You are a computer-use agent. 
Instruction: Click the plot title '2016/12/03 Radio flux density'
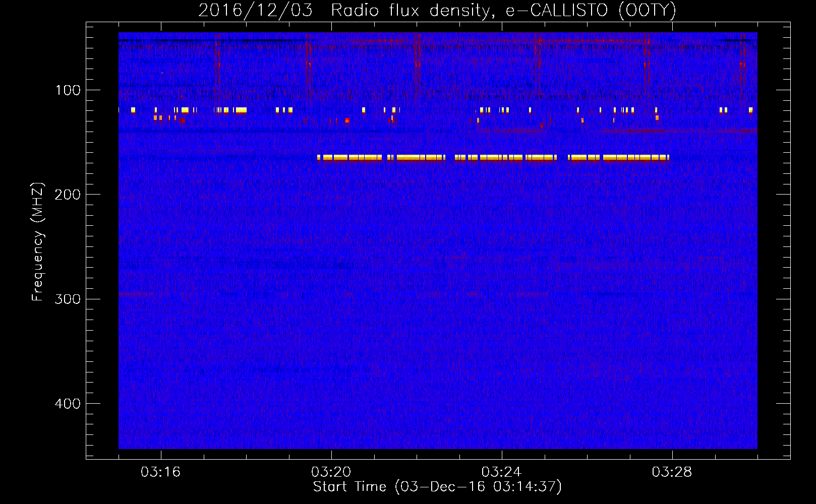(x=437, y=10)
